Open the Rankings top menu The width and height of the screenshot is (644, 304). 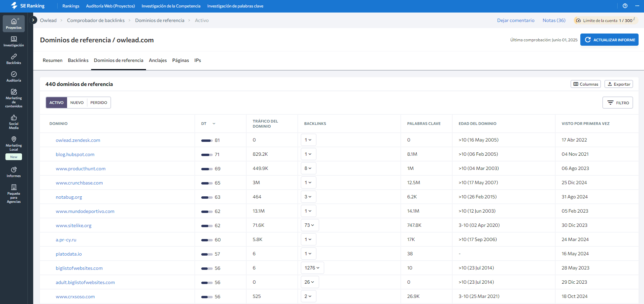coord(71,6)
